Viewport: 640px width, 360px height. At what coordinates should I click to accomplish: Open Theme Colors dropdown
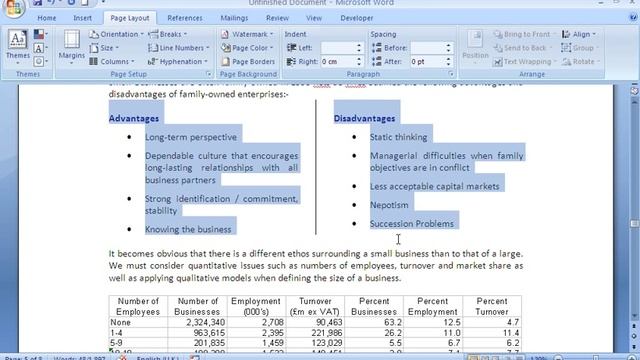(40, 34)
